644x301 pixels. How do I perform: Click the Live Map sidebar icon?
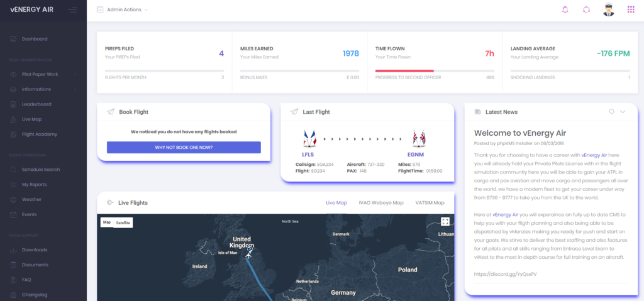13,119
